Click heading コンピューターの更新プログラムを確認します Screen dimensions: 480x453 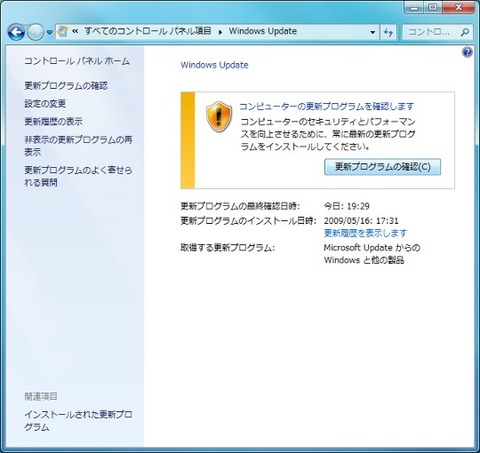pyautogui.click(x=327, y=106)
